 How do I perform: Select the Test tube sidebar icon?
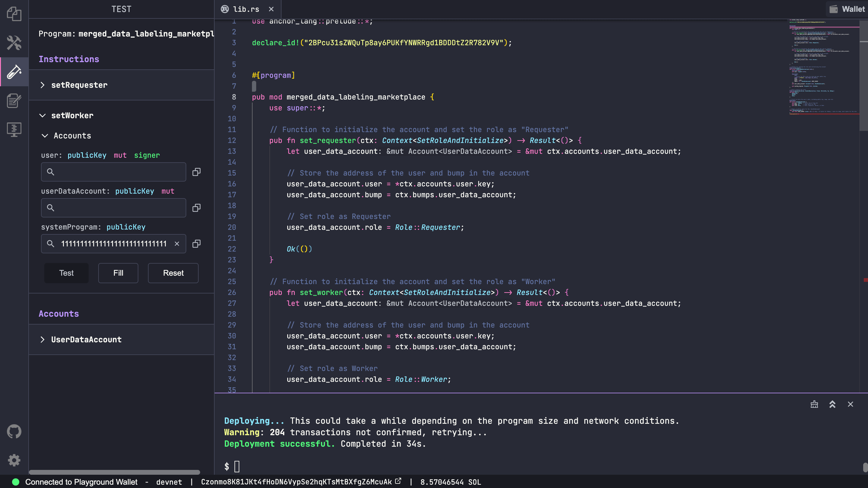pos(14,72)
